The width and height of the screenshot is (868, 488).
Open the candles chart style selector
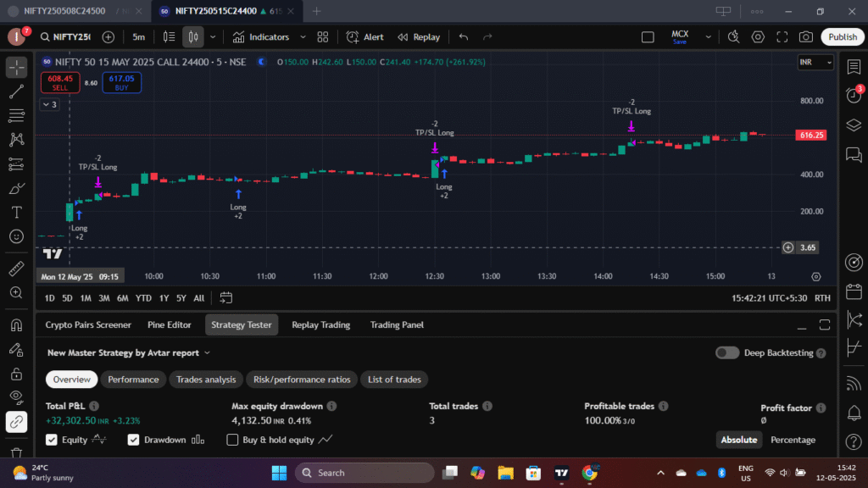tap(193, 37)
